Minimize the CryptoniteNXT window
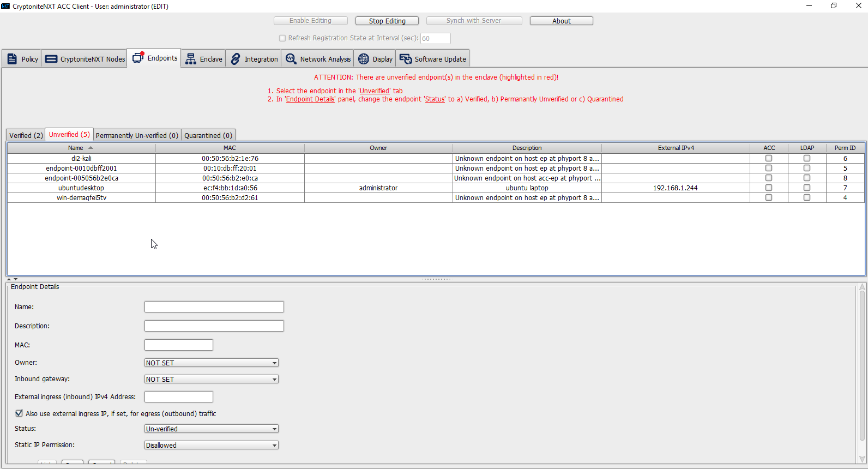 (x=809, y=6)
